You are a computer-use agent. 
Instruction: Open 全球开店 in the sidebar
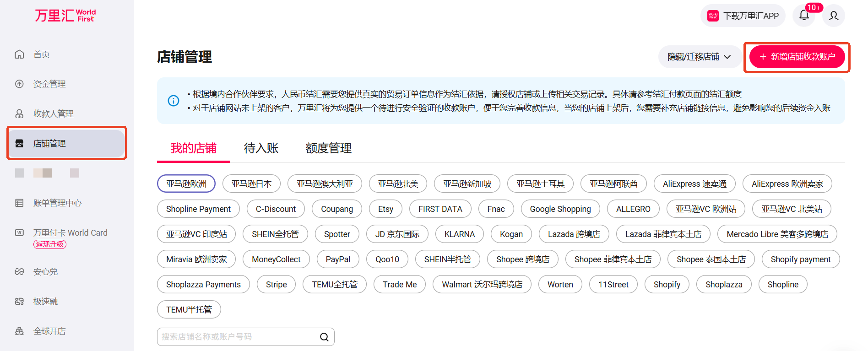pos(49,331)
